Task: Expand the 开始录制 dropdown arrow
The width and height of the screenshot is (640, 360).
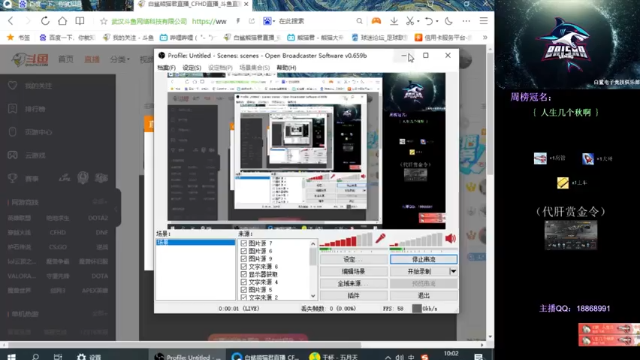Action: 453,271
